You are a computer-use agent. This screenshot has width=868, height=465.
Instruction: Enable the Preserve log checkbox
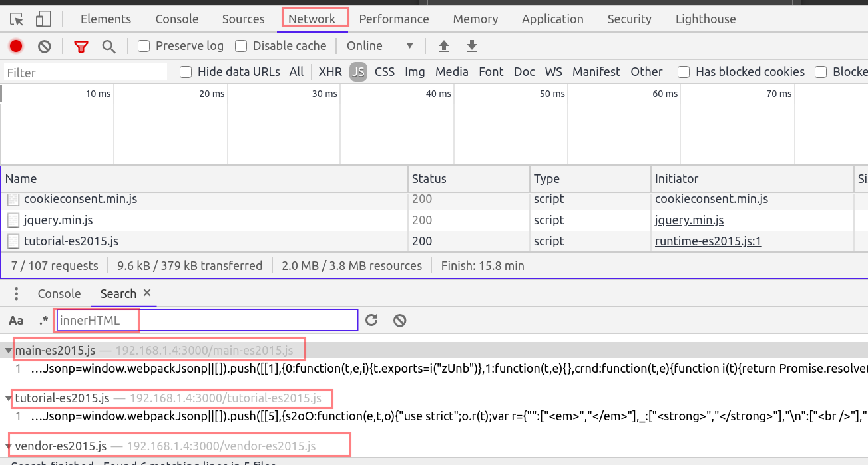click(x=144, y=46)
